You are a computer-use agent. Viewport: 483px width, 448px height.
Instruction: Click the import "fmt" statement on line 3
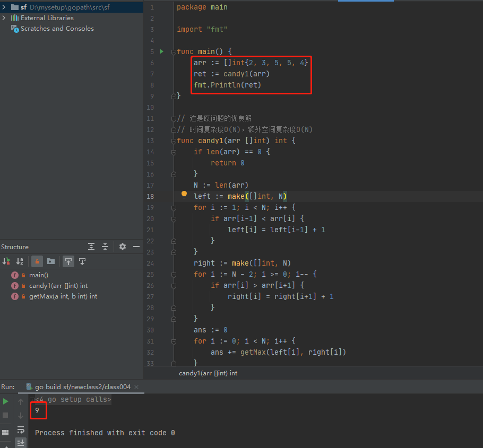point(202,29)
